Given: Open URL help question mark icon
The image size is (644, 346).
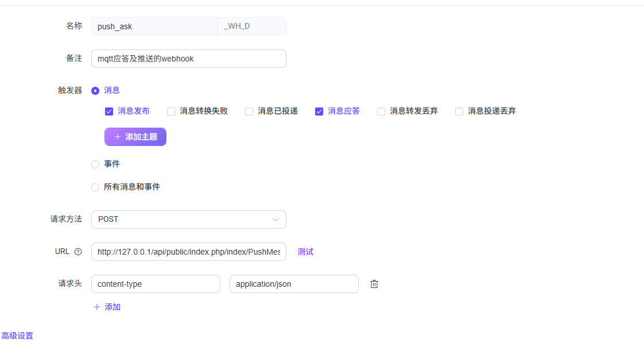Looking at the screenshot, I should [x=78, y=252].
